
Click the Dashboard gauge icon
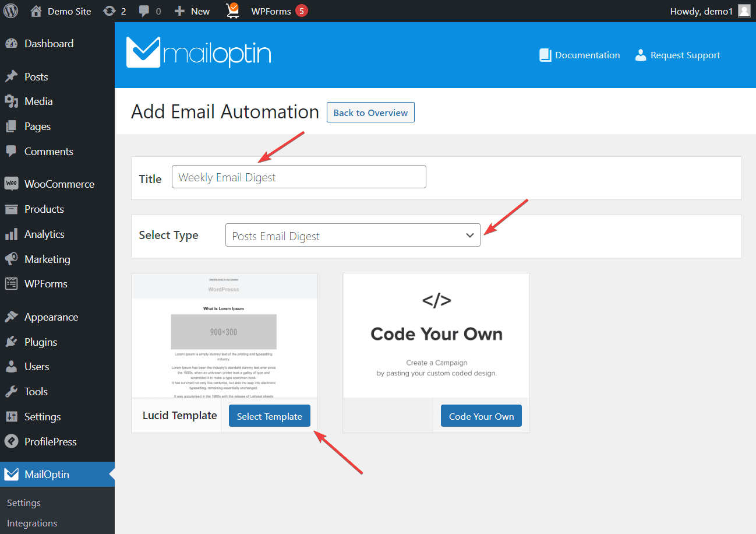[x=11, y=44]
